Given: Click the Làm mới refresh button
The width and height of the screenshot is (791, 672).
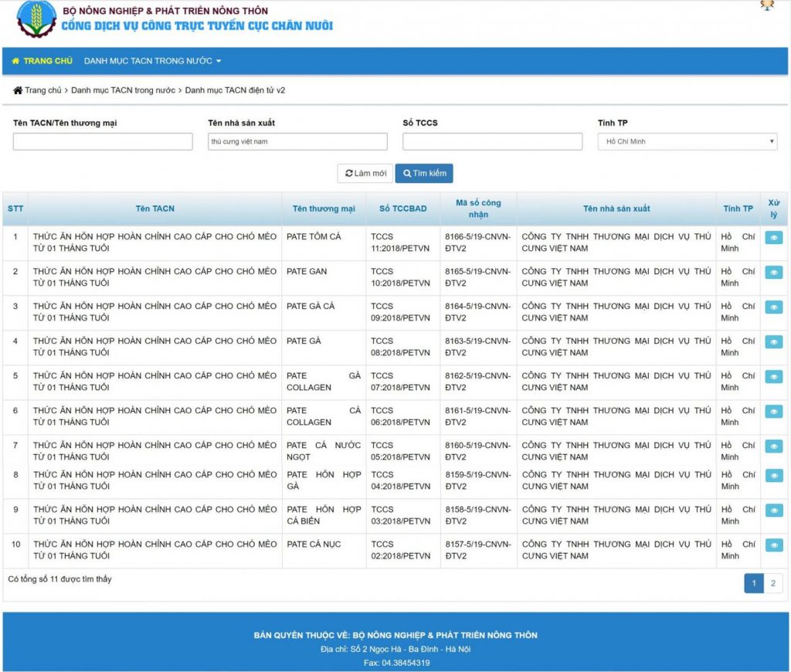Looking at the screenshot, I should coord(365,174).
